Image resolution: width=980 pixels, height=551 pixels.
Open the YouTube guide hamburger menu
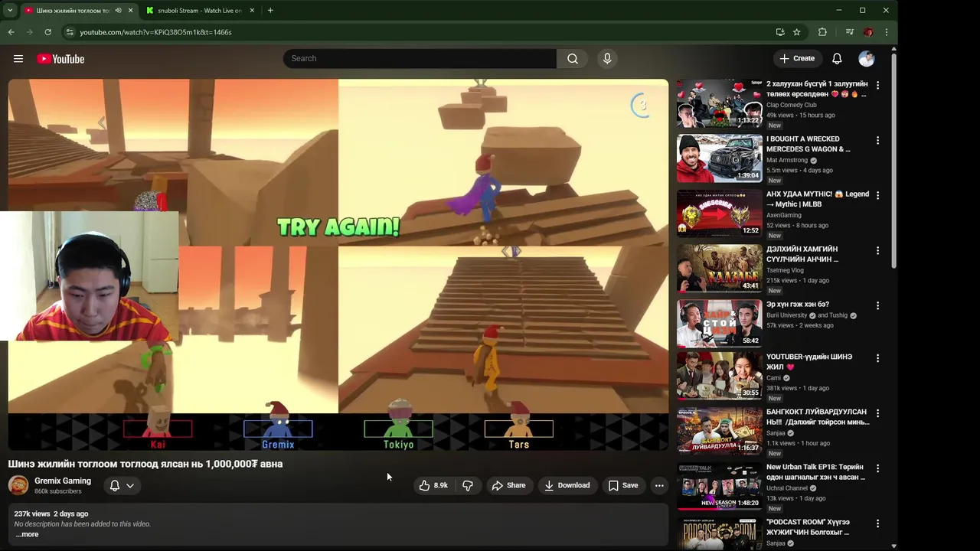coord(18,59)
